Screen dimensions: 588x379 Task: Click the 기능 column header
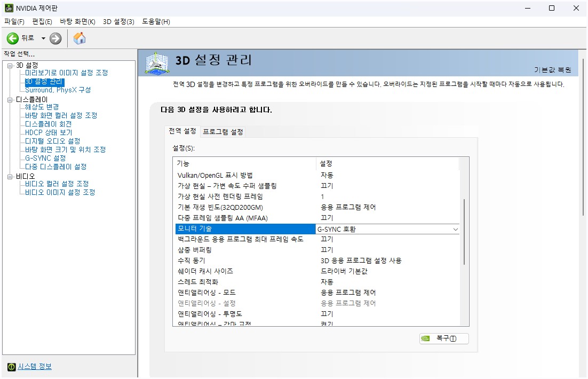[244, 163]
